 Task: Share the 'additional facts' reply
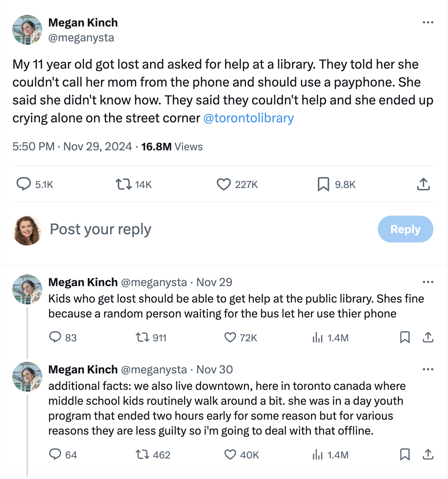coord(428,455)
